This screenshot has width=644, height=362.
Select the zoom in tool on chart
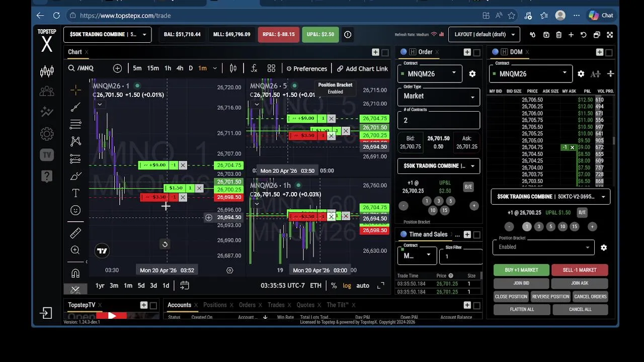(x=75, y=250)
